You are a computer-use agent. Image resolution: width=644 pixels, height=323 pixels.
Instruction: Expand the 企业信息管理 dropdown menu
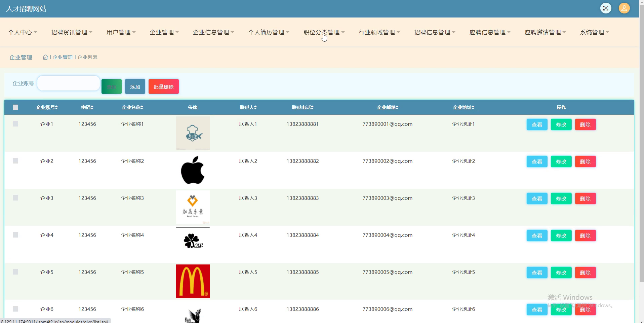pos(213,32)
